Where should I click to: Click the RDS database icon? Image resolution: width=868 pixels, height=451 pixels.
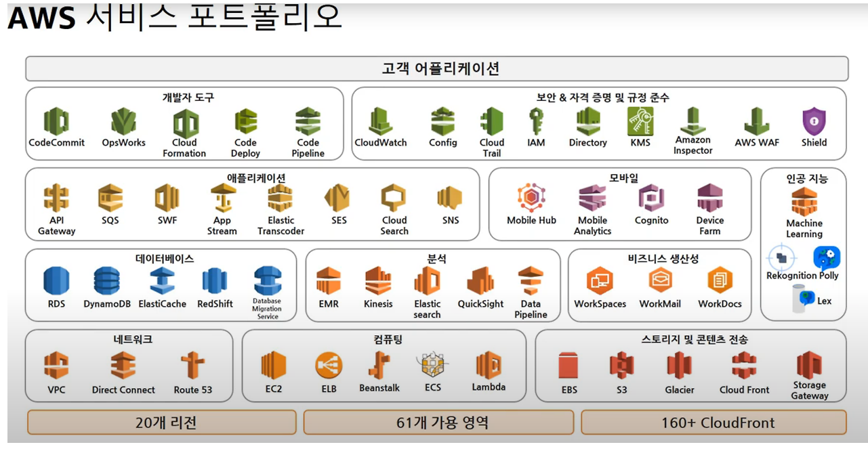tap(56, 281)
